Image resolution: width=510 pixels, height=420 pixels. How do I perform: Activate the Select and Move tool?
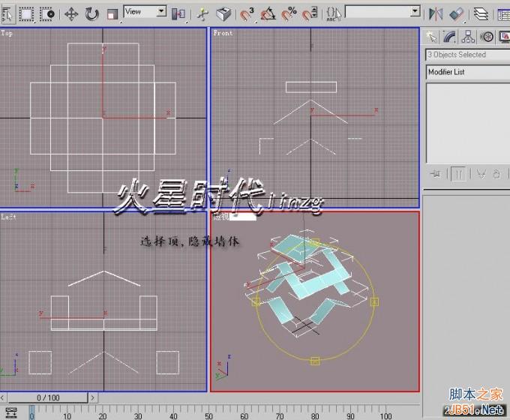(x=71, y=15)
